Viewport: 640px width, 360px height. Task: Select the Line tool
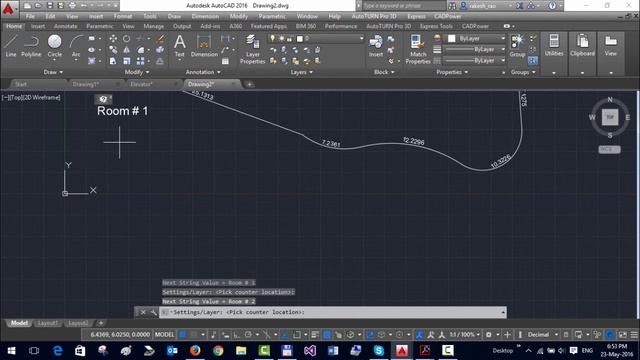[x=11, y=46]
